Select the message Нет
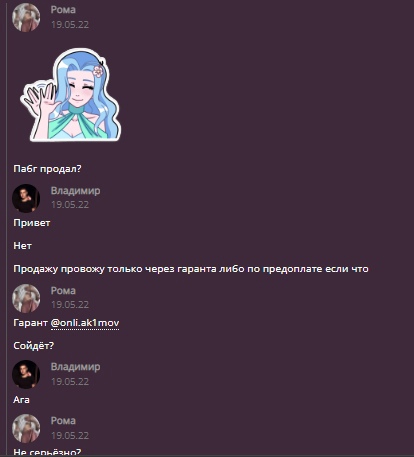This screenshot has height=457, width=414. (x=22, y=246)
